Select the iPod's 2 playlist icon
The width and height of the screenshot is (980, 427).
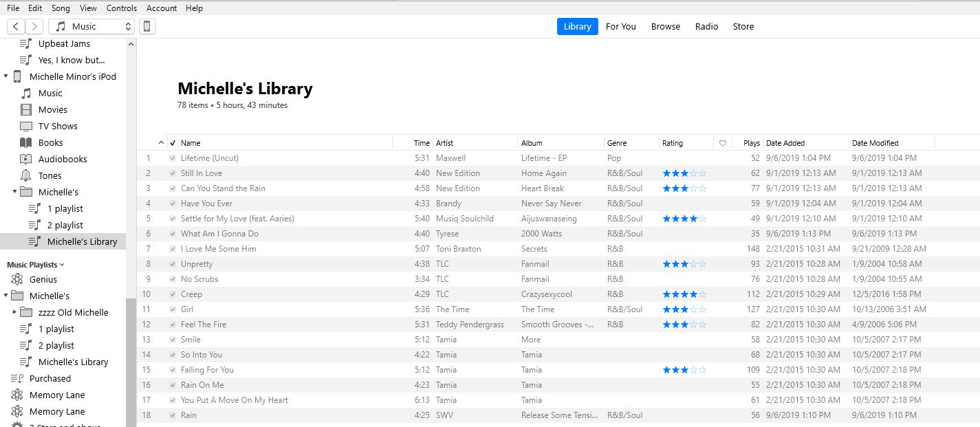(34, 225)
